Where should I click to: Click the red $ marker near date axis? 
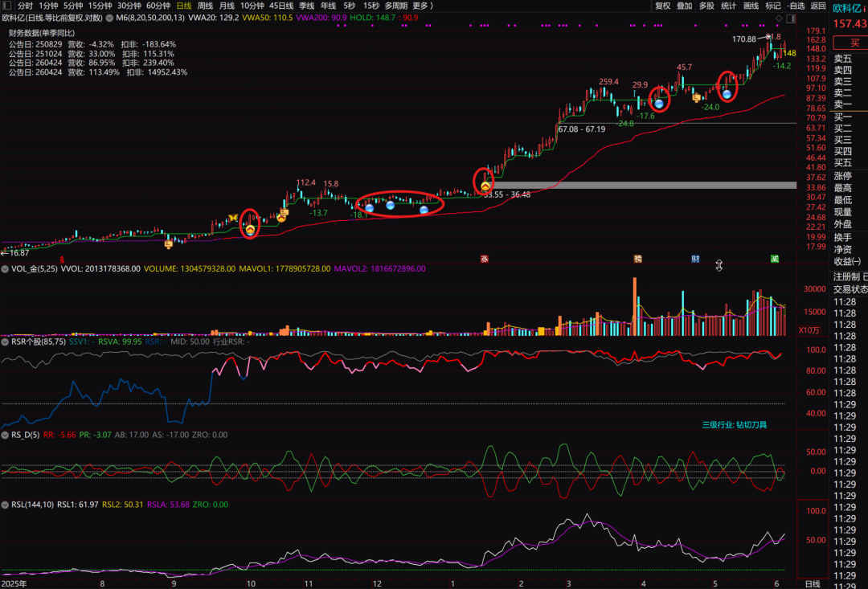click(62, 259)
